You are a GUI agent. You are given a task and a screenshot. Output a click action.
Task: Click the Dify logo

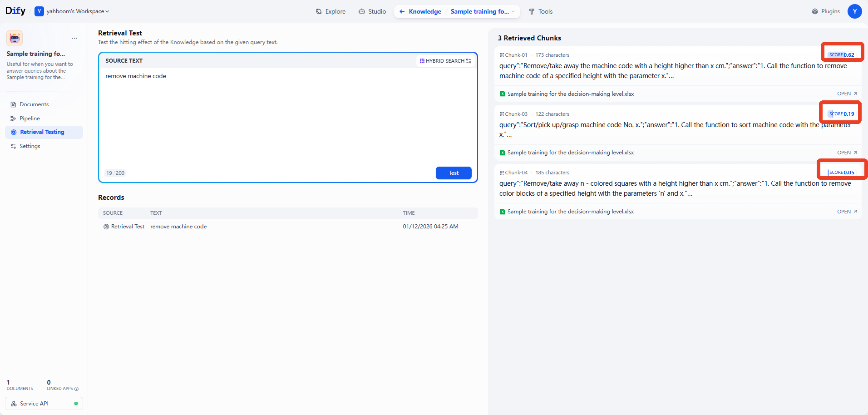[x=15, y=11]
